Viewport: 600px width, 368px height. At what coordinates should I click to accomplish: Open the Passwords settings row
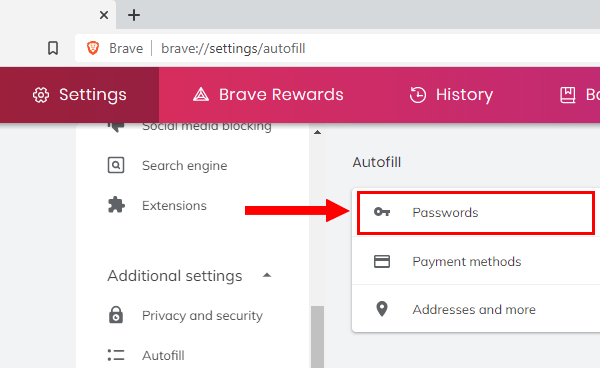coord(476,213)
